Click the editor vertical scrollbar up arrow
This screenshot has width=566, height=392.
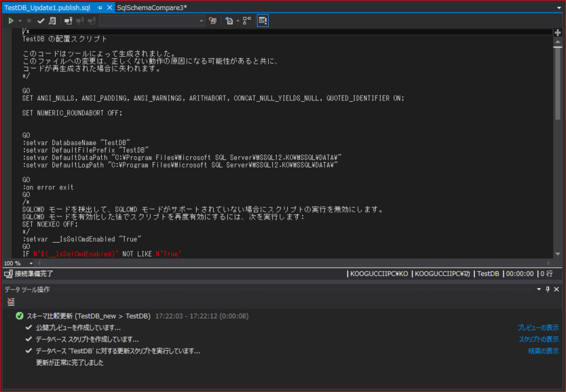tap(558, 42)
